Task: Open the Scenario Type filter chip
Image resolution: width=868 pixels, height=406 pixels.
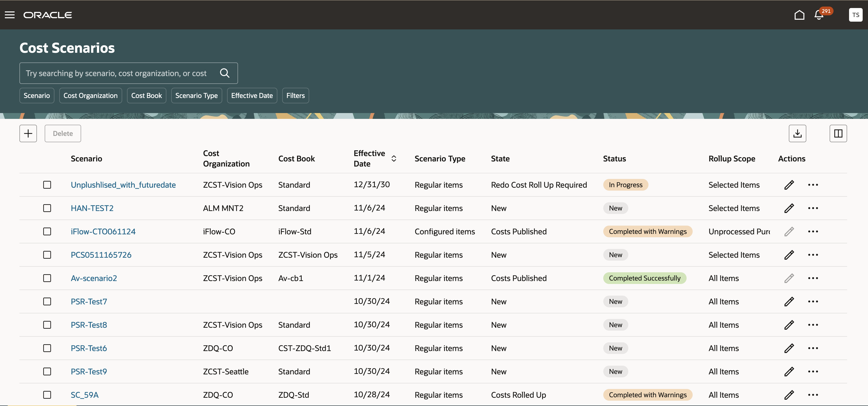Action: tap(196, 96)
